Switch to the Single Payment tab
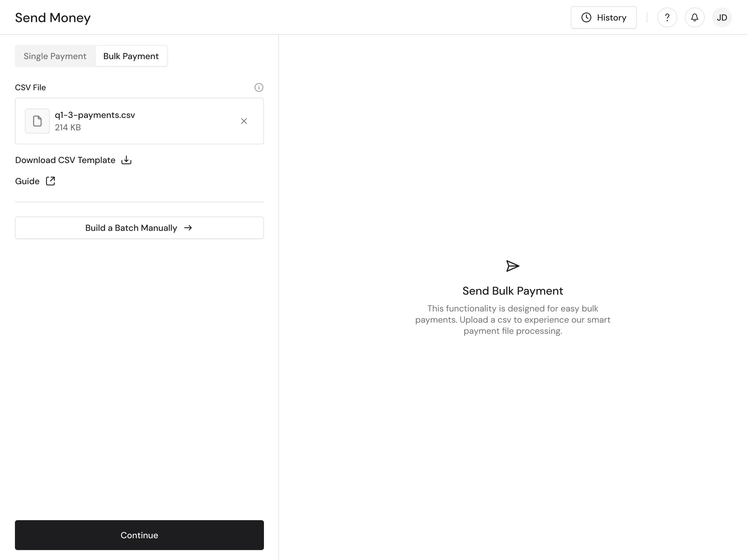This screenshot has width=747, height=560. pyautogui.click(x=55, y=56)
